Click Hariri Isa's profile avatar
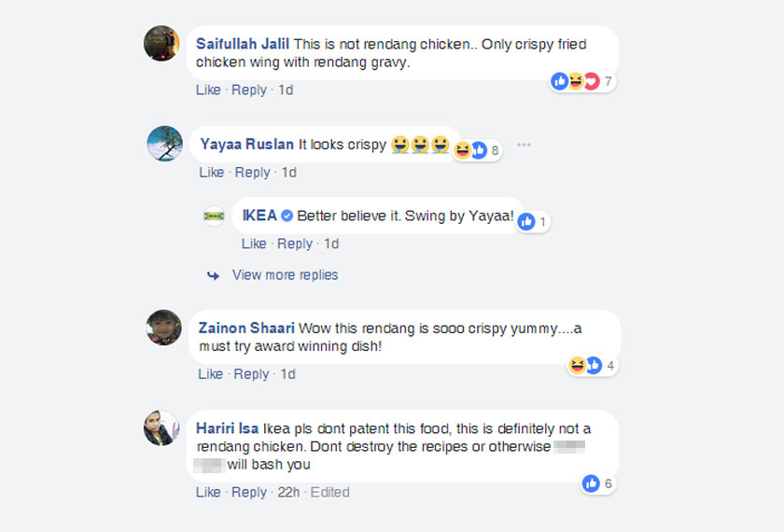The width and height of the screenshot is (784, 532). 161,427
